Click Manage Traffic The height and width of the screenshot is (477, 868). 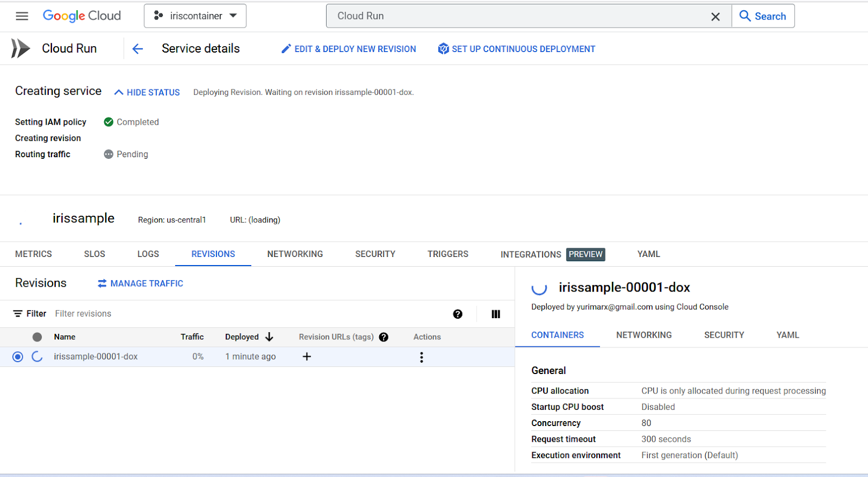(x=141, y=283)
